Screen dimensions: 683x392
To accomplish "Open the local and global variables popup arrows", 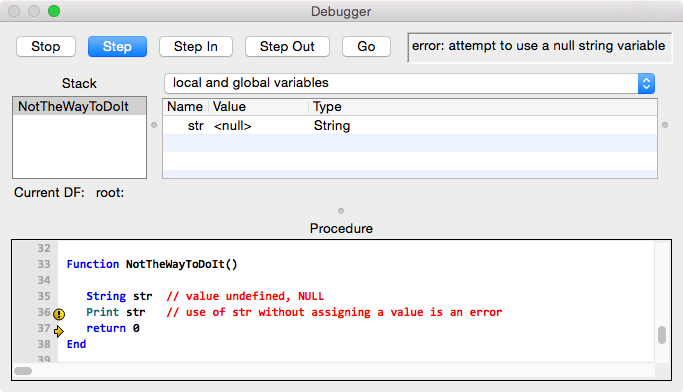I will [646, 83].
